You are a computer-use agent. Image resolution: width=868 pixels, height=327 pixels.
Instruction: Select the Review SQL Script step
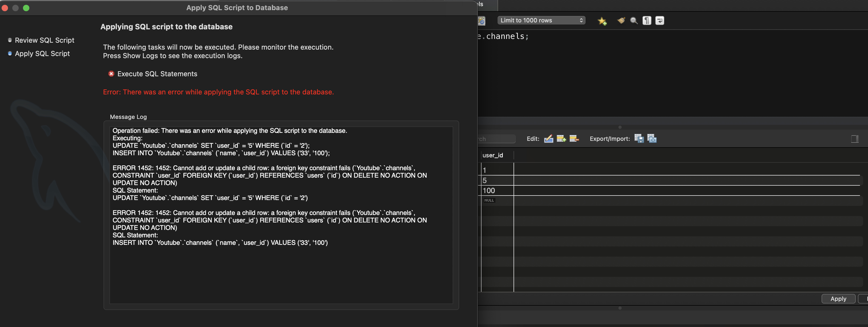(x=45, y=41)
